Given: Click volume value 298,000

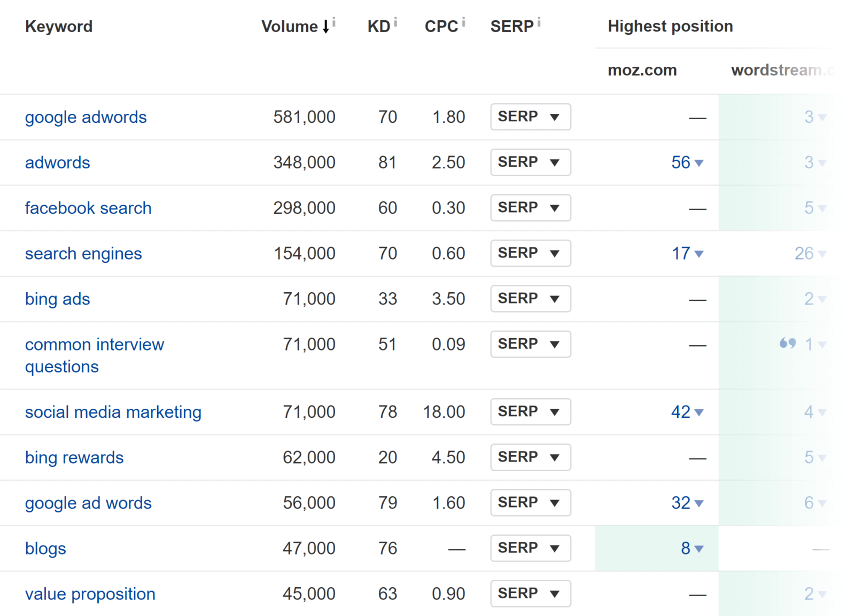Looking at the screenshot, I should [x=305, y=208].
